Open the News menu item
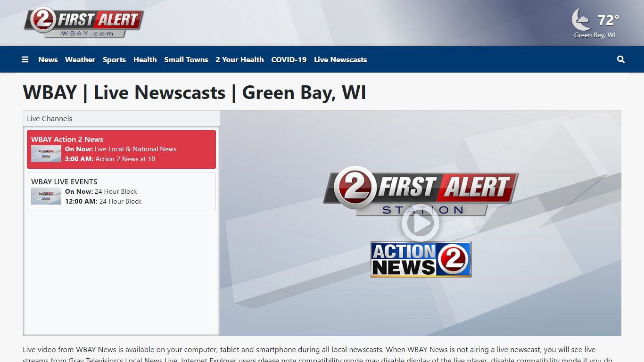This screenshot has height=362, width=644. 48,59
